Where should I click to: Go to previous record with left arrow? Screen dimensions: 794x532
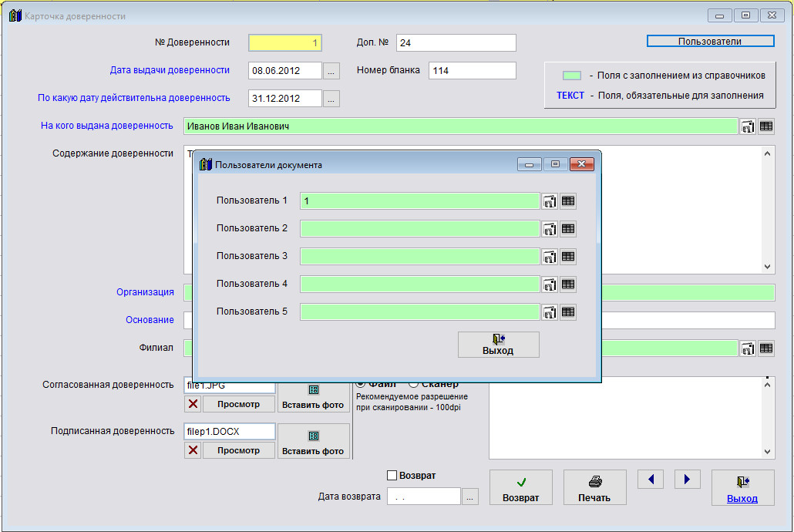(x=651, y=480)
